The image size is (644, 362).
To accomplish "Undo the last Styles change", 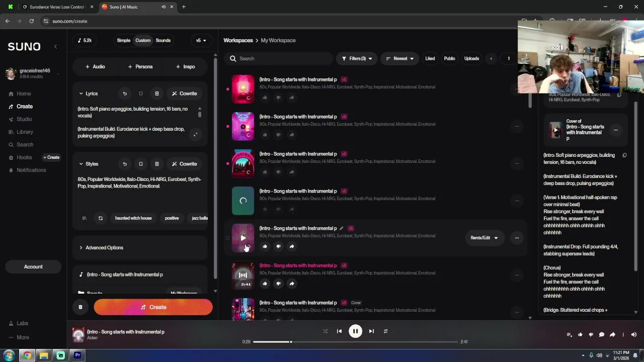I will [125, 164].
